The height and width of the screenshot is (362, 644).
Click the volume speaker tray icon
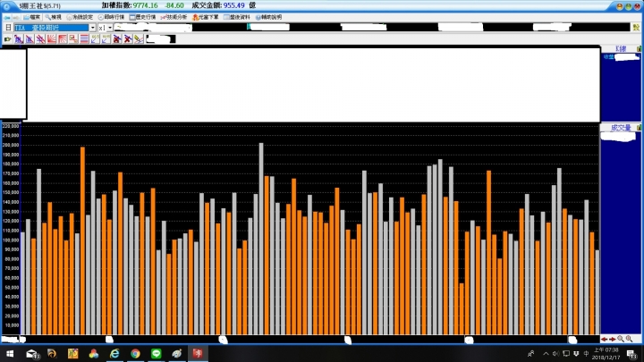pyautogui.click(x=555, y=353)
